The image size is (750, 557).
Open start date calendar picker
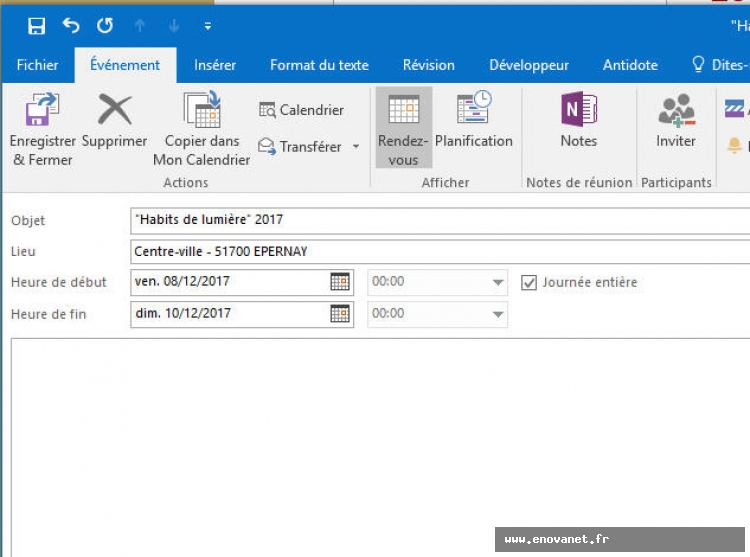click(340, 282)
